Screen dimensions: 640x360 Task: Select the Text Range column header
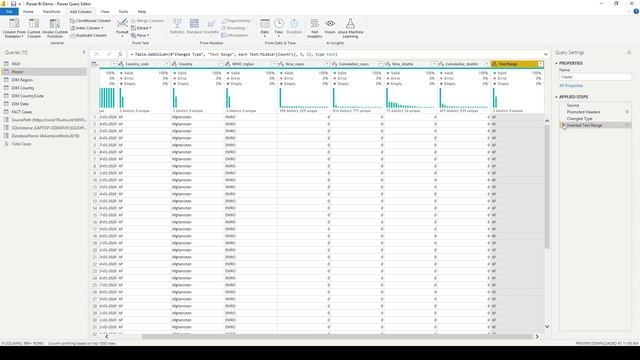coord(517,64)
